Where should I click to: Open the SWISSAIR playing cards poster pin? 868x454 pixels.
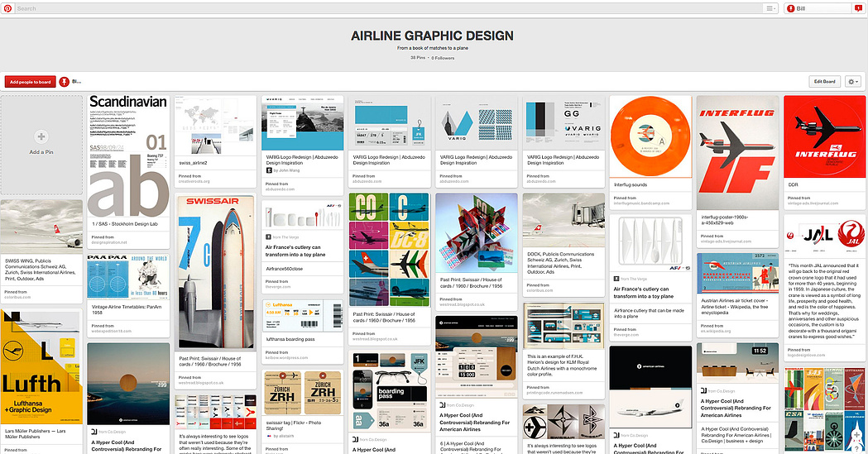215,273
